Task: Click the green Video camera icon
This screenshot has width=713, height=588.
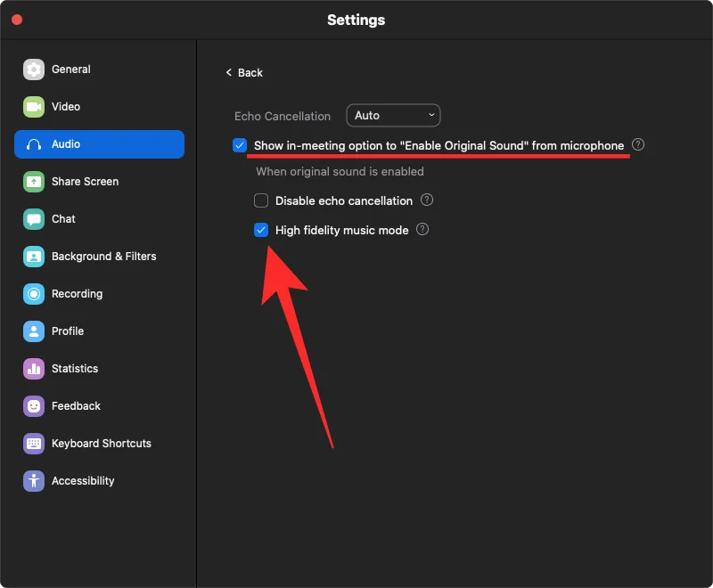Action: (34, 107)
